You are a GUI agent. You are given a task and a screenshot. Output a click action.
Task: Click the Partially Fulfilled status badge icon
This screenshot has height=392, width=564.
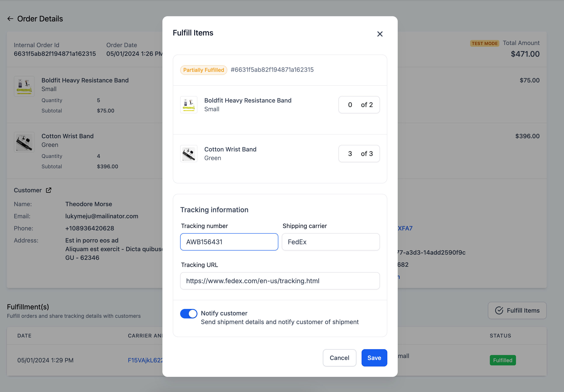[203, 69]
